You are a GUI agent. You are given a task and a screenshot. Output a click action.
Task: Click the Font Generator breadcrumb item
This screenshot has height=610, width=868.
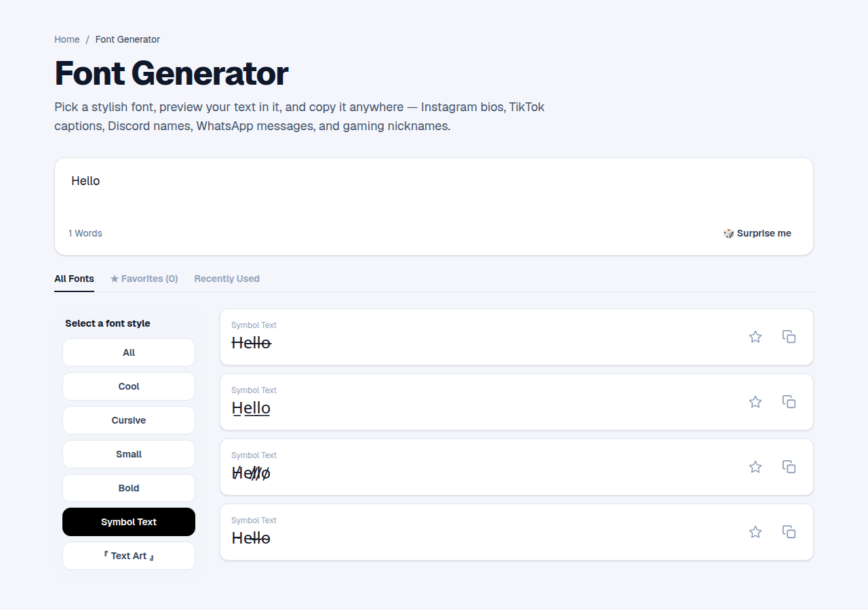127,39
